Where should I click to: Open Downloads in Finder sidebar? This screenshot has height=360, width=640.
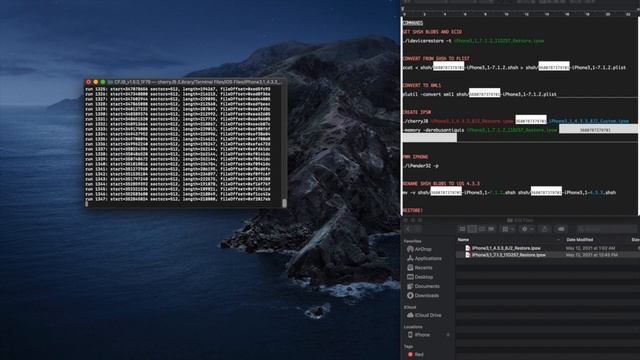coord(423,296)
